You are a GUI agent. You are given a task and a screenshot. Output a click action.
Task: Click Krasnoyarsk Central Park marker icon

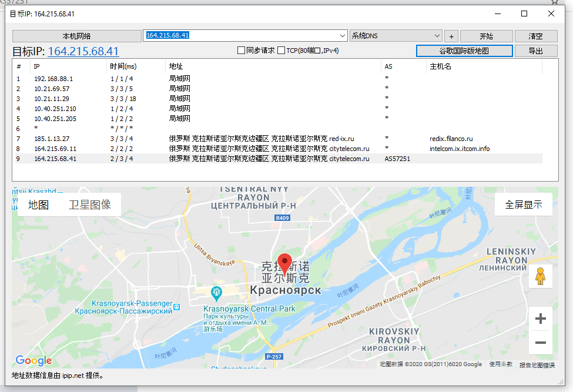click(216, 294)
